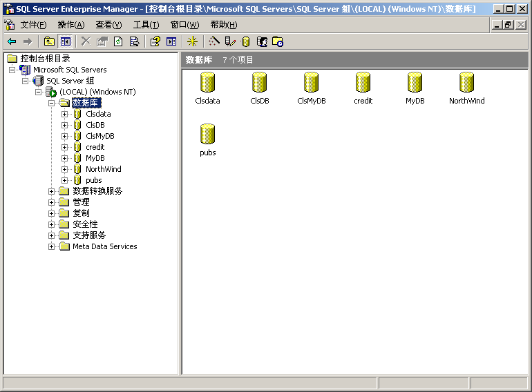Click the Refresh toolbar icon
The width and height of the screenshot is (532, 392).
point(118,41)
